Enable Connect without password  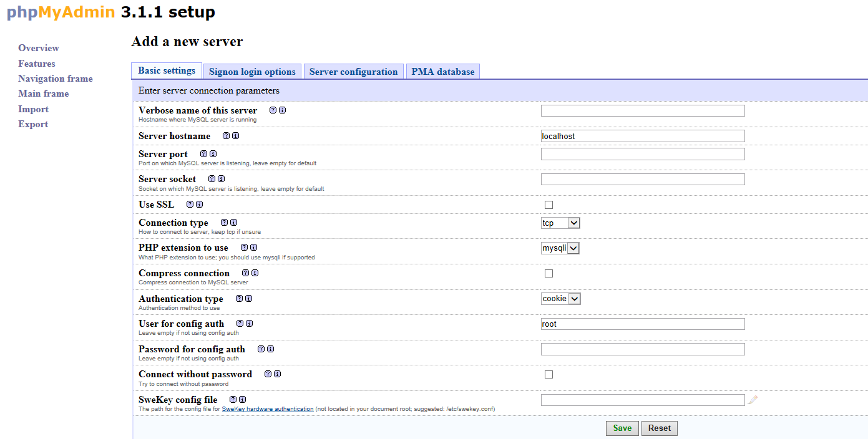[549, 374]
